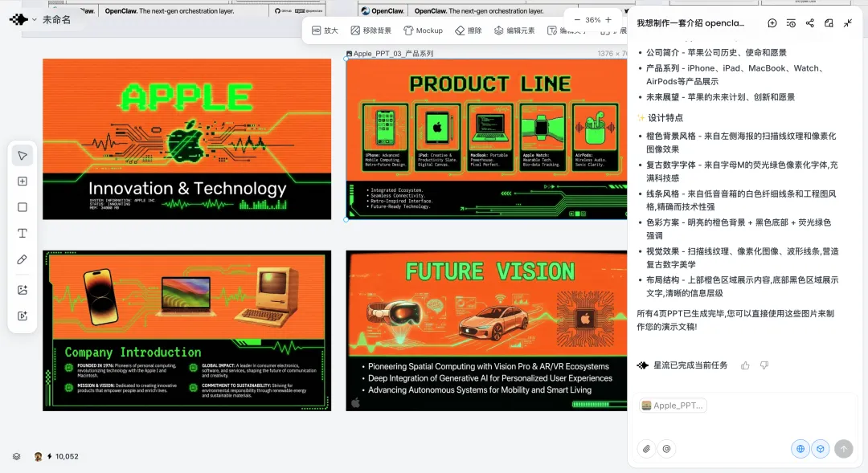Expand the dropdown arrow beside the logo

pyautogui.click(x=35, y=19)
